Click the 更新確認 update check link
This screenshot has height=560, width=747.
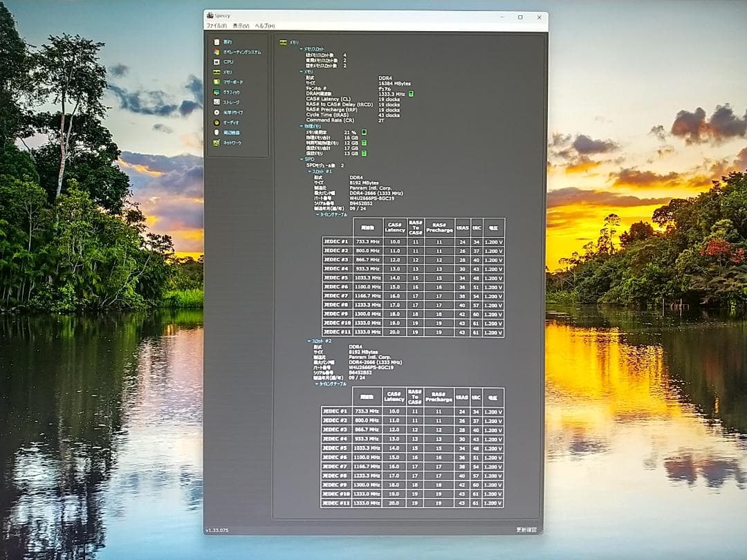526,530
